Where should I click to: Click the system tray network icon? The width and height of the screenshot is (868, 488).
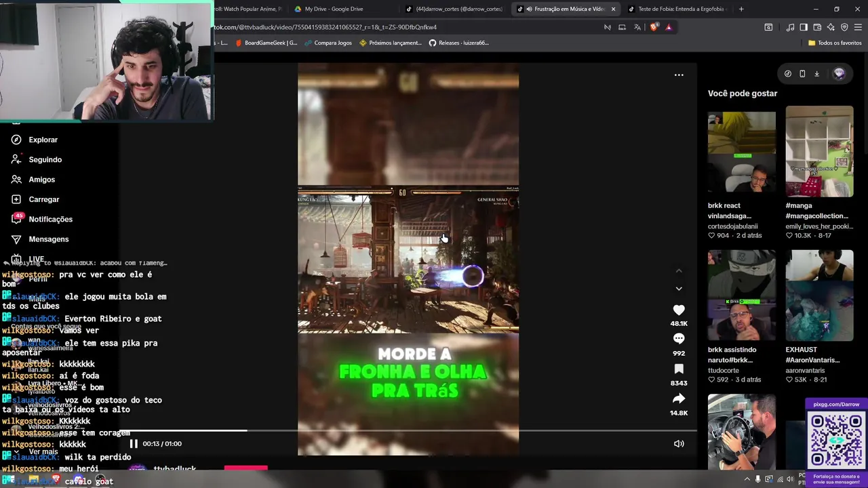click(x=779, y=479)
